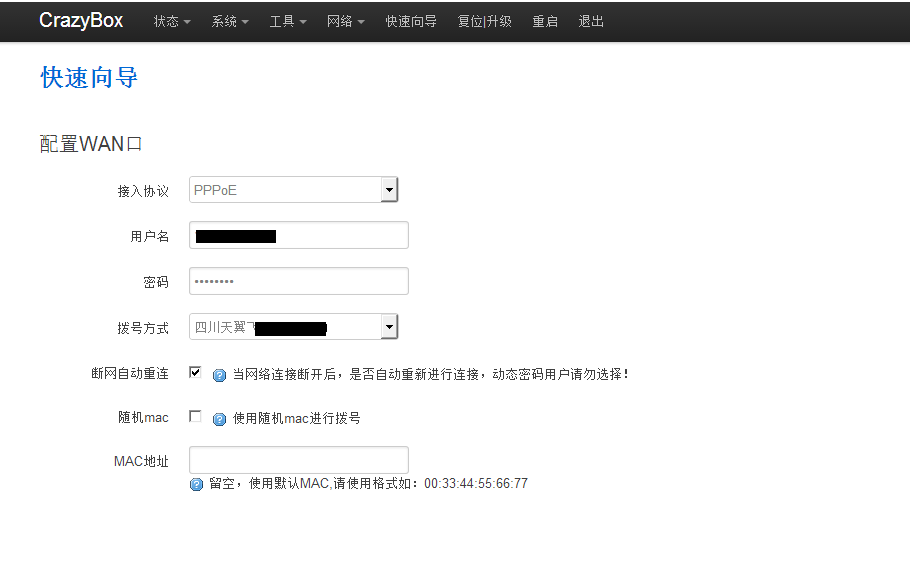
Task: Click the CrazyBox brand logo
Action: pyautogui.click(x=81, y=21)
